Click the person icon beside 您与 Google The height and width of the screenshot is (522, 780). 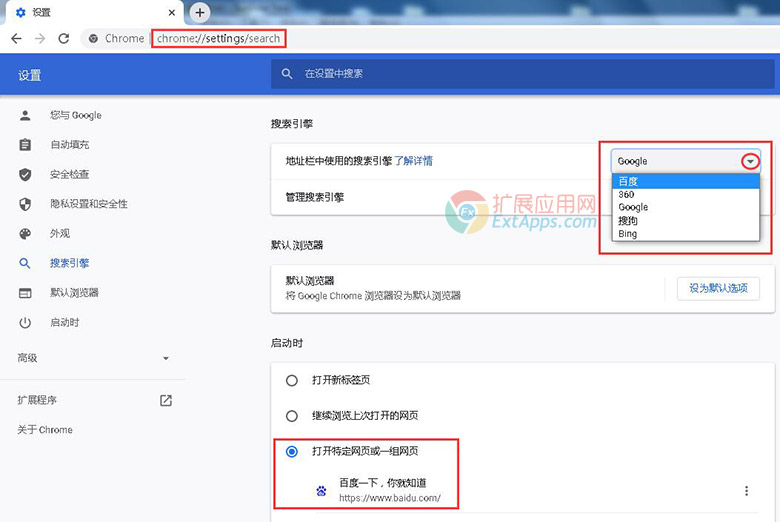25,115
